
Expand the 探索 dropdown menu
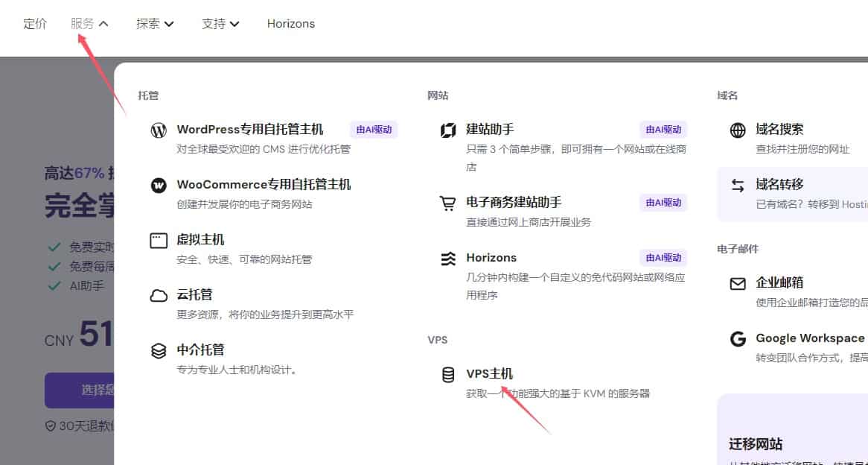pyautogui.click(x=155, y=24)
